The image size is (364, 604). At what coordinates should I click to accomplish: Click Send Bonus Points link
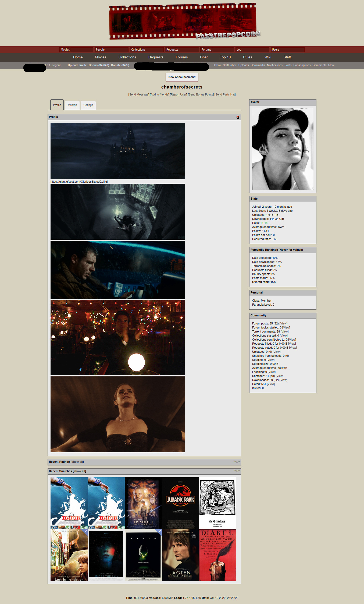click(x=201, y=94)
